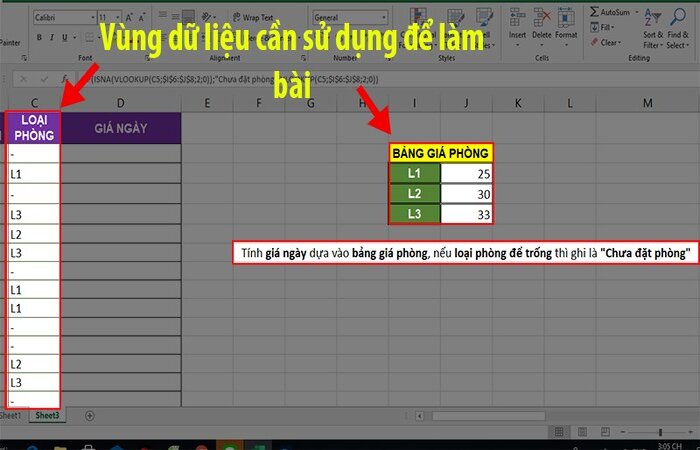This screenshot has height=450, width=700.
Task: Click the horizontal scrollbar left arrow
Action: [x=420, y=416]
